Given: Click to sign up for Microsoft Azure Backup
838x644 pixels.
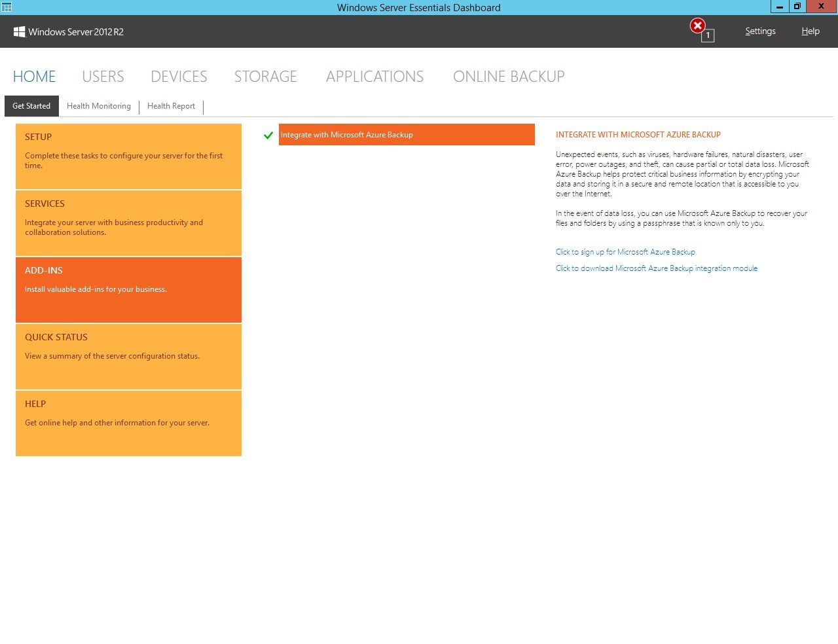Looking at the screenshot, I should coord(625,252).
